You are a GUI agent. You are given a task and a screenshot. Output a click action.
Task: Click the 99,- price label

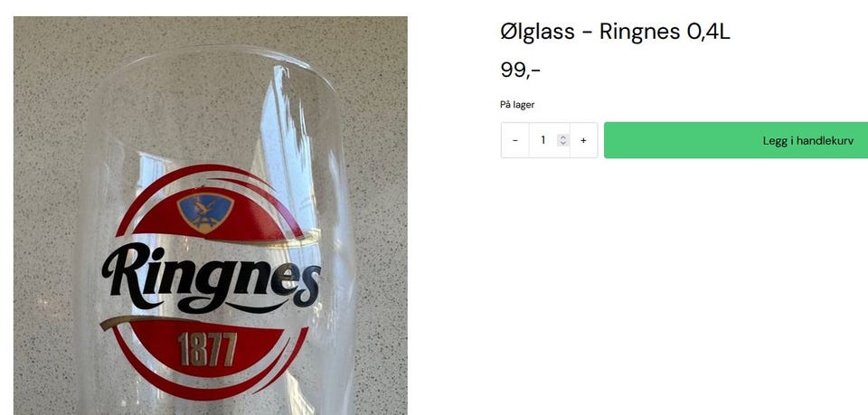click(521, 71)
